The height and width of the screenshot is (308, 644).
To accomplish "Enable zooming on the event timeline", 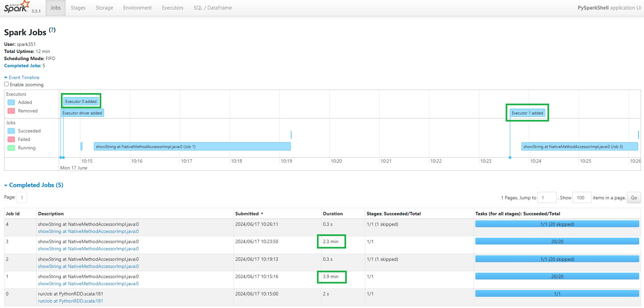I will click(x=6, y=84).
